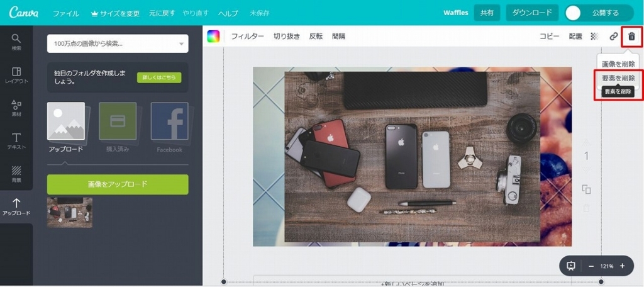Viewport: 644px width, 287px height.
Task: Select the アップロード folder icon
Action: click(66, 121)
